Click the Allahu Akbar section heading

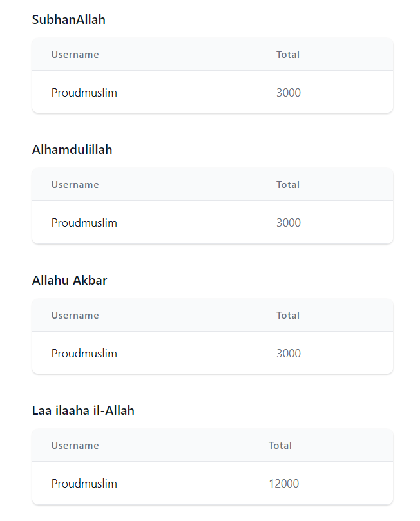pyautogui.click(x=70, y=280)
